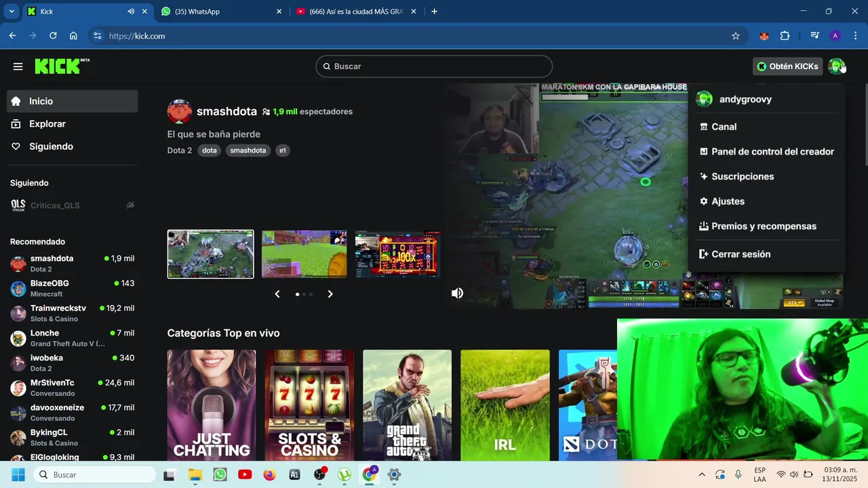Click the search magnifier icon
The image size is (868, 488).
pyautogui.click(x=326, y=66)
